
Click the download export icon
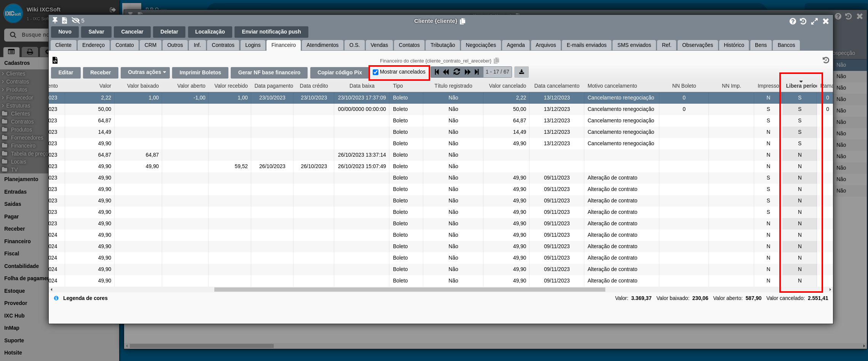(521, 72)
